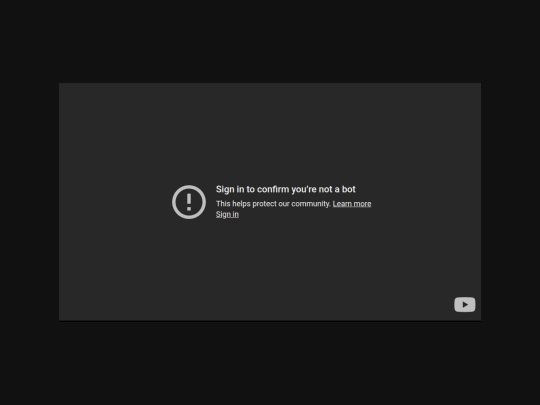The image size is (540, 405).
Task: Click the "This helps protect our community." text
Action: click(273, 204)
